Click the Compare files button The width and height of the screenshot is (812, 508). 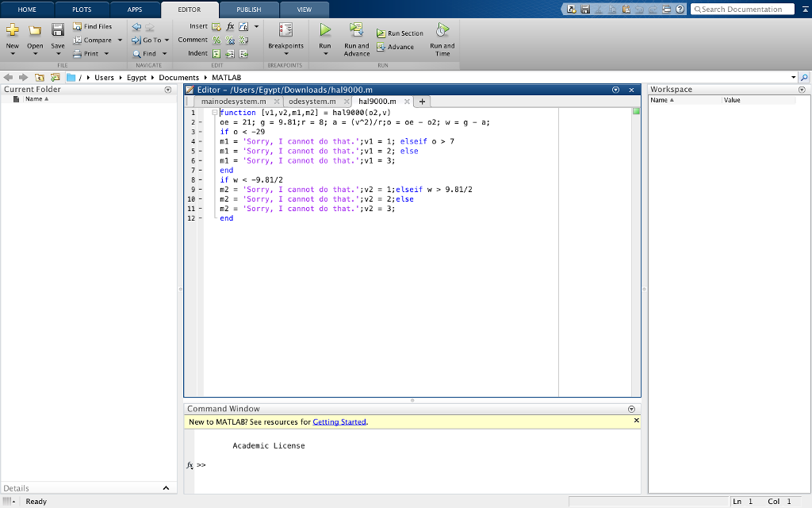92,40
